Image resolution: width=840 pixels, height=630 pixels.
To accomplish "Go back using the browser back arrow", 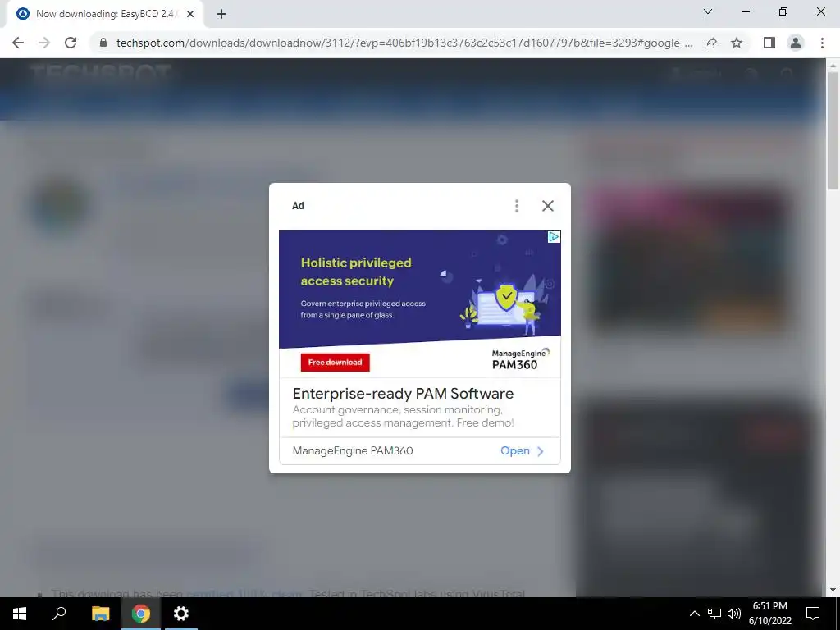I will coord(18,43).
